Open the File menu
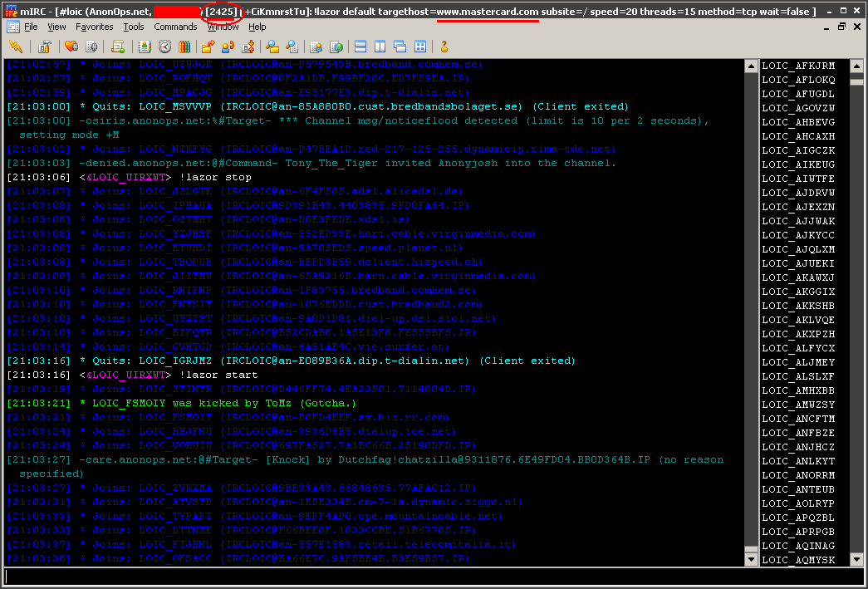Viewport: 868px width, 589px height. point(31,27)
